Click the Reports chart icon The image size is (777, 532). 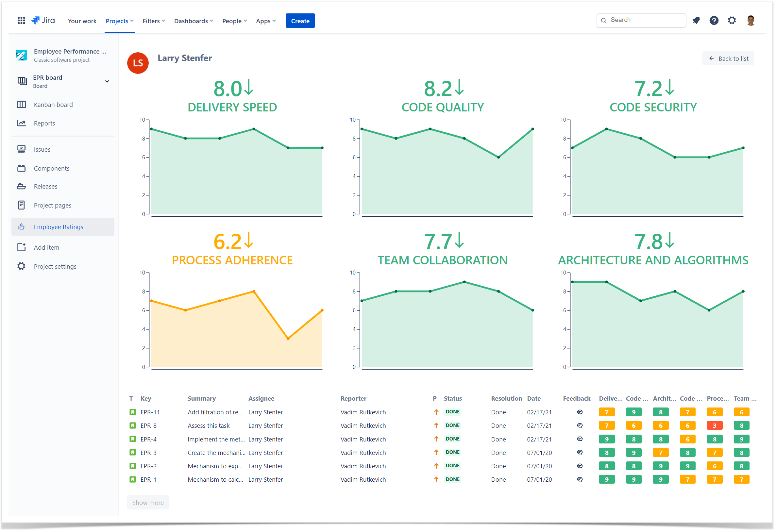point(21,124)
